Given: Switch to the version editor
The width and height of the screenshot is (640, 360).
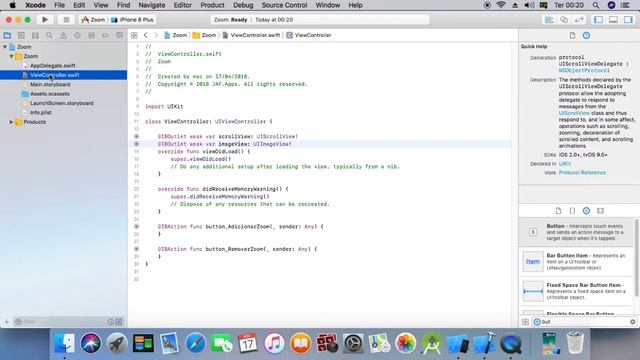Looking at the screenshot, I should coord(579,20).
